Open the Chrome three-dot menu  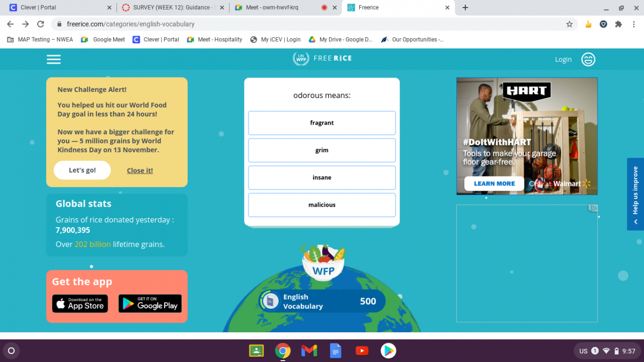[633, 24]
